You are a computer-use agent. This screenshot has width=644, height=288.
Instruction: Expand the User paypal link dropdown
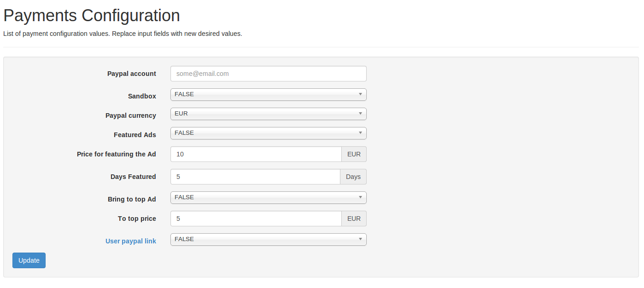tap(268, 239)
